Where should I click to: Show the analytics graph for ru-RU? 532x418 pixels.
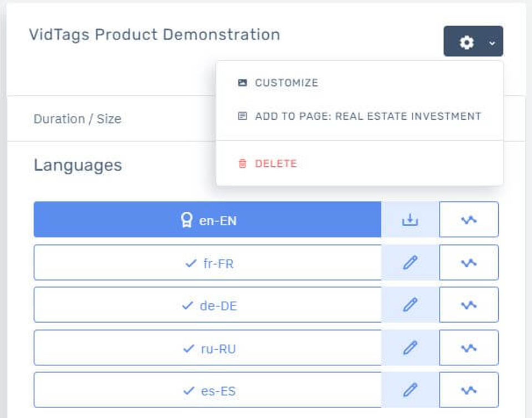tap(469, 348)
